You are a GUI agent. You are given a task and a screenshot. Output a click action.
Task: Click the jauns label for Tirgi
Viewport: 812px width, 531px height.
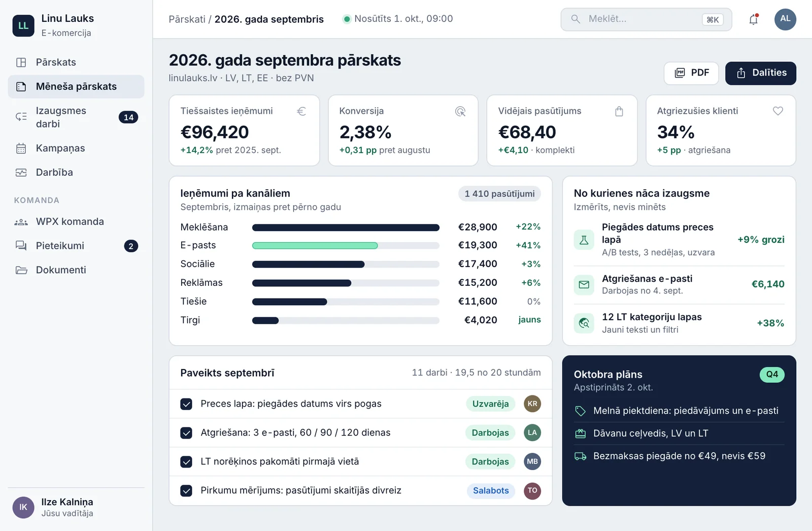pos(529,320)
